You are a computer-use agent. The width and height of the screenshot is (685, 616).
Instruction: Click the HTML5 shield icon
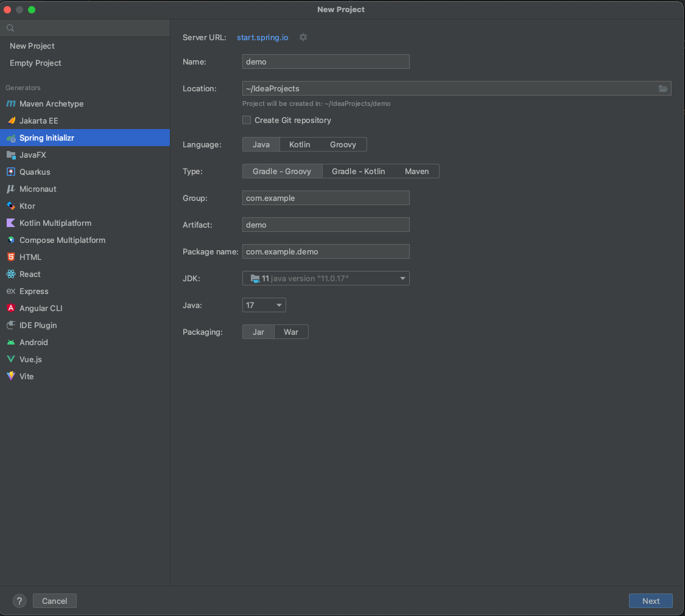tap(11, 257)
